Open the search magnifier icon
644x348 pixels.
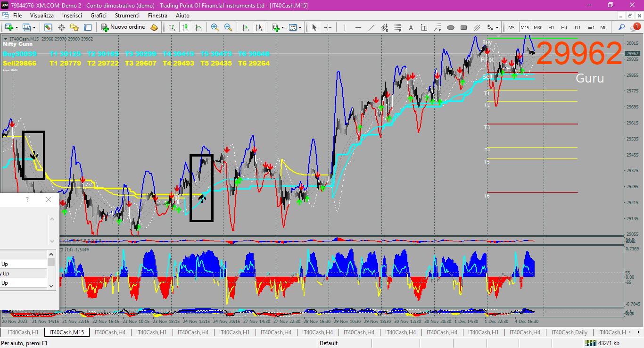622,27
